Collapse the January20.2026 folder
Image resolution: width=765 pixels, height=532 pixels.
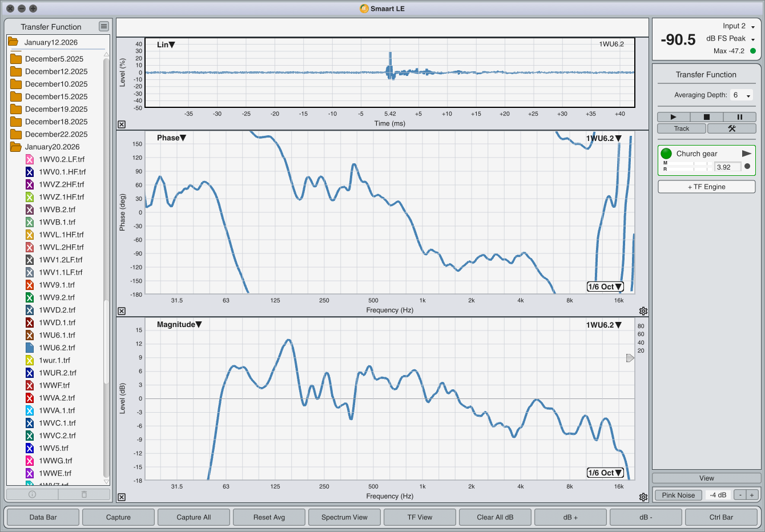tap(15, 147)
